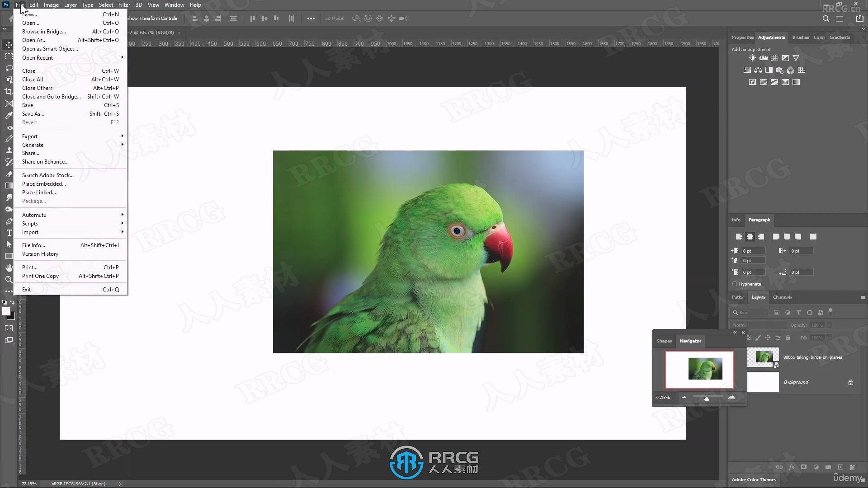
Task: Click the Navigator zoom slider handle
Action: (707, 398)
